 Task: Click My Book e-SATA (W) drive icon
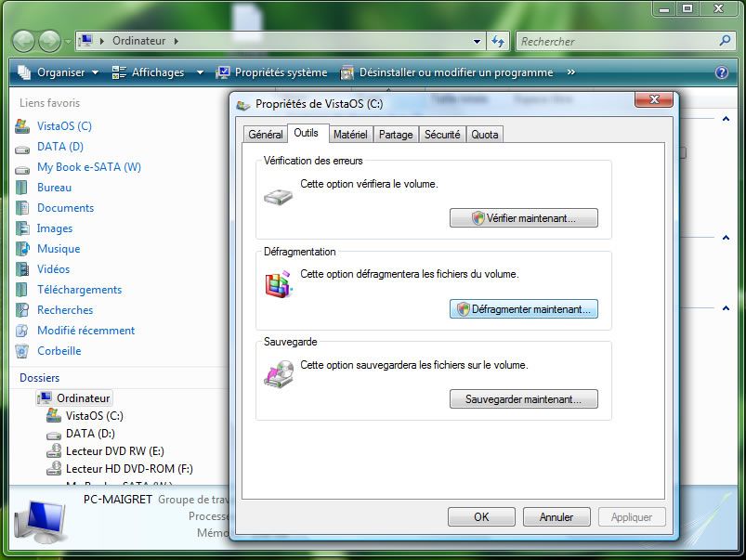(x=22, y=170)
